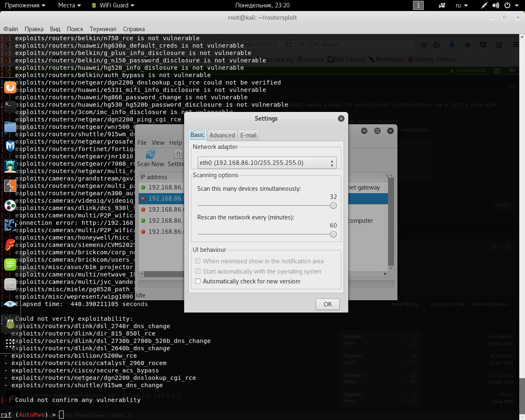The width and height of the screenshot is (525, 420).
Task: Open Firefox from the dock
Action: pyautogui.click(x=10, y=87)
